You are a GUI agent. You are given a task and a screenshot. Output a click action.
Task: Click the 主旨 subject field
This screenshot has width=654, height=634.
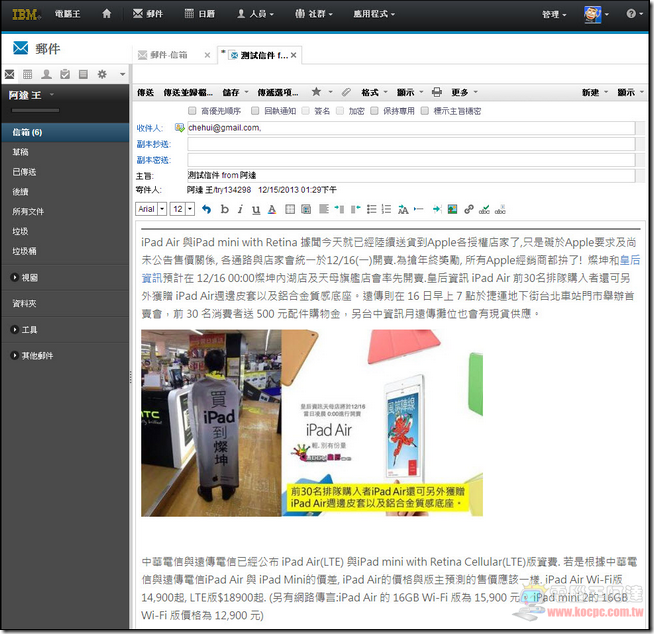pos(411,175)
